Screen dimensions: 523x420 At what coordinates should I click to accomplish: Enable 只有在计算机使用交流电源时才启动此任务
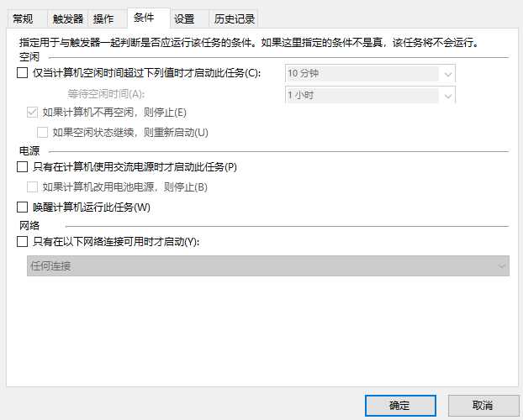[22, 166]
